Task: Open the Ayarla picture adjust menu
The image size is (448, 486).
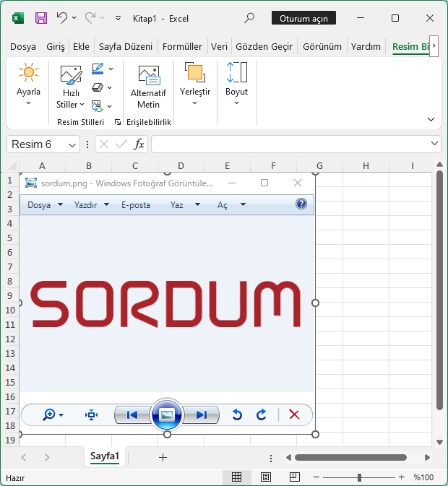Action: click(x=28, y=84)
